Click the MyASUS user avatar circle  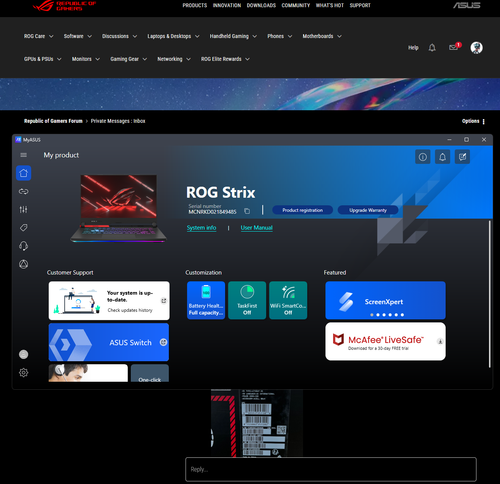[23, 354]
